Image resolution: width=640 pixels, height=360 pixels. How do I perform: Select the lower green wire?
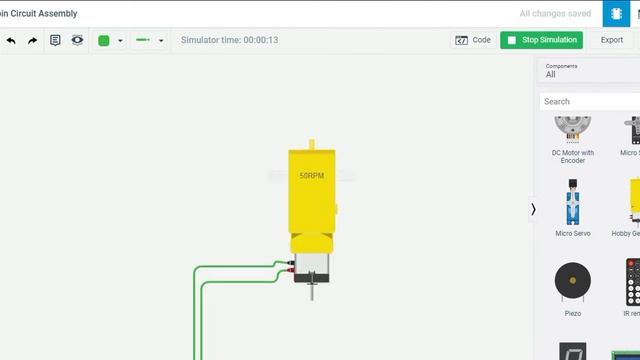click(239, 282)
